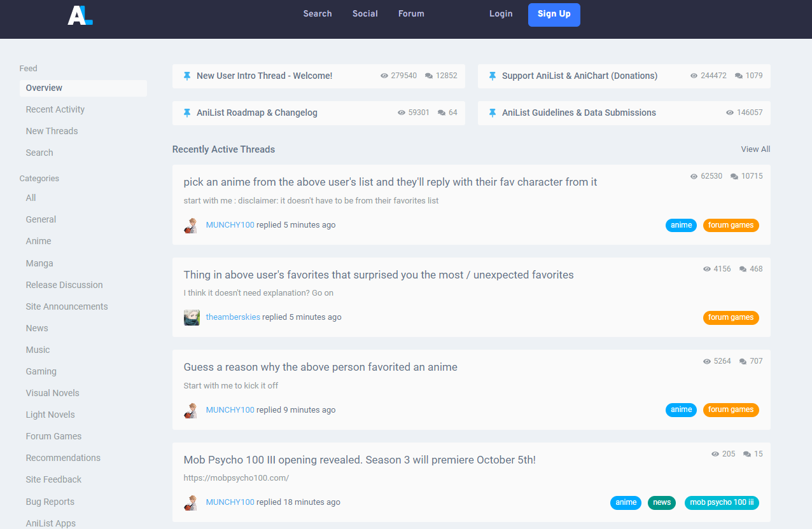
Task: Open Mob Psycho 100 III opening thread
Action: [x=360, y=460]
